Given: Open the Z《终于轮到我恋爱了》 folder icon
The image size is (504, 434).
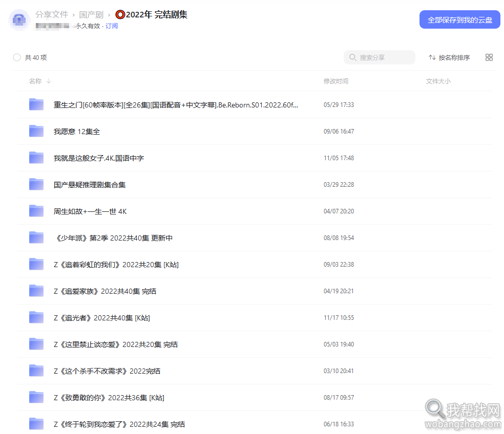Looking at the screenshot, I should (36, 424).
